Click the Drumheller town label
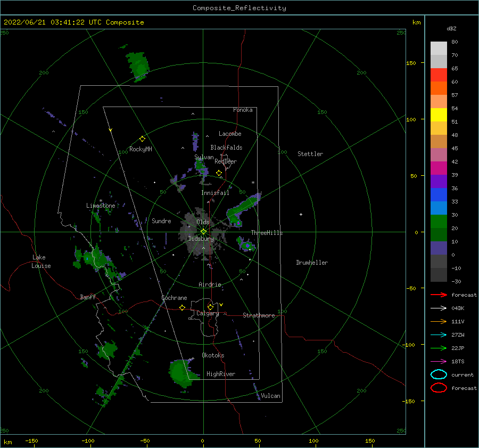The width and height of the screenshot is (479, 448). pos(312,263)
